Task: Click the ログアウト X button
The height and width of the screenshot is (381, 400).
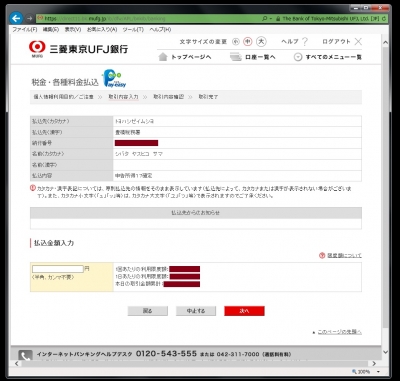Action: [342, 42]
